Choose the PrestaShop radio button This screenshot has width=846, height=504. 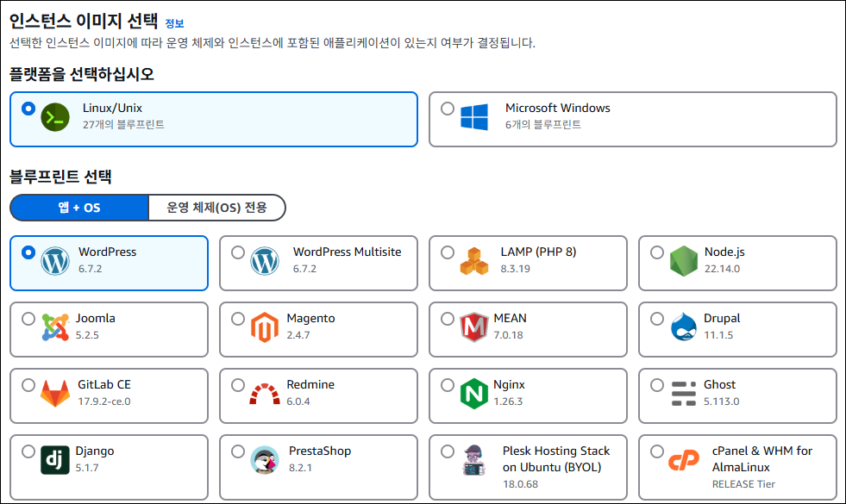(238, 451)
